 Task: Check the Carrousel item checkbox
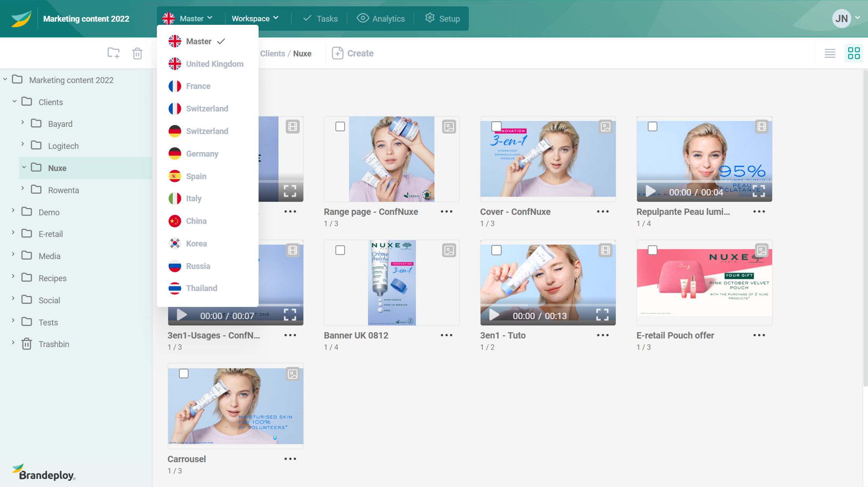184,374
